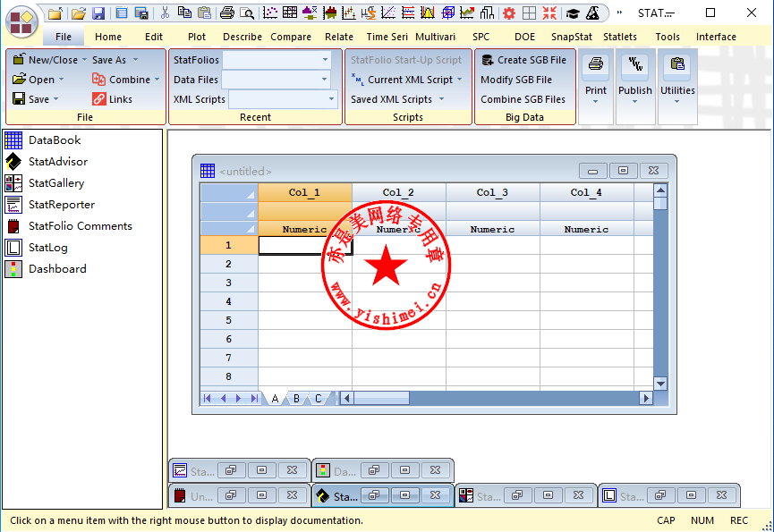774x532 pixels.
Task: Go to first sheet navigation arrow
Action: pyautogui.click(x=208, y=398)
